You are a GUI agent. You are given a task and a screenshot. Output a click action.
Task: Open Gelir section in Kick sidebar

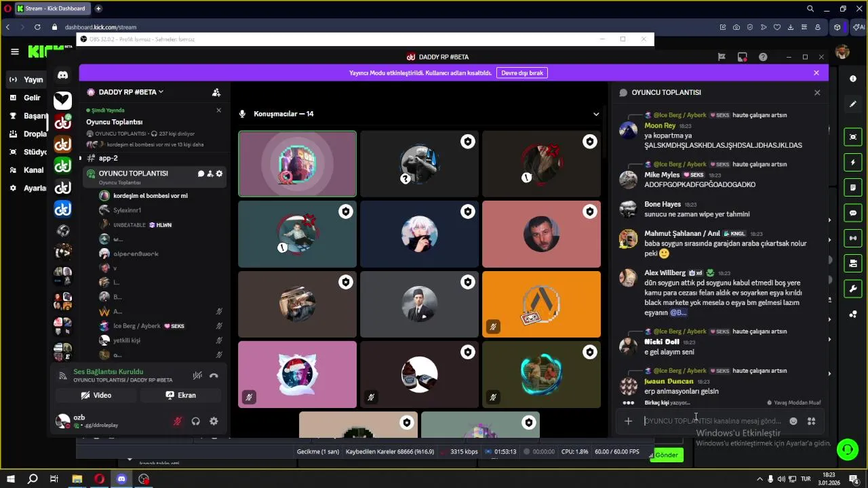tap(26, 98)
